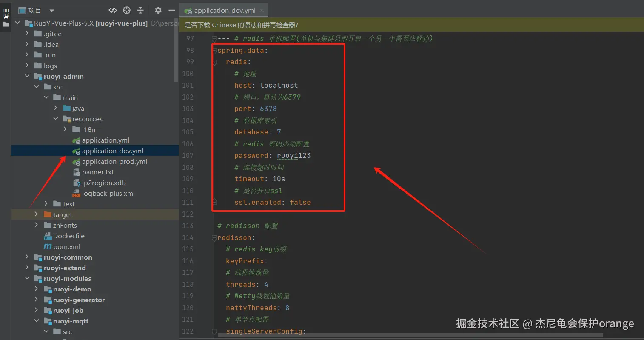The width and height of the screenshot is (644, 340).
Task: Place cursor on 'host: localhost' line
Action: coord(266,86)
